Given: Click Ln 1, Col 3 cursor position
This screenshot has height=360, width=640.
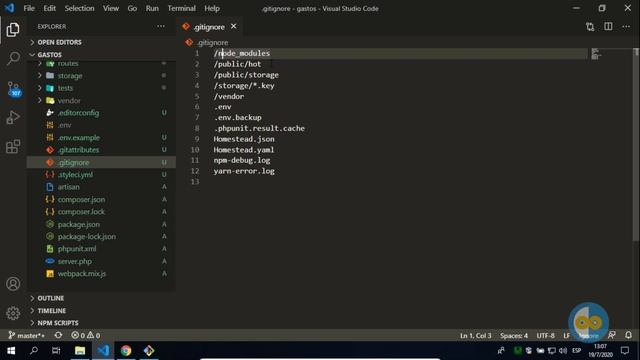Looking at the screenshot, I should tap(476, 336).
